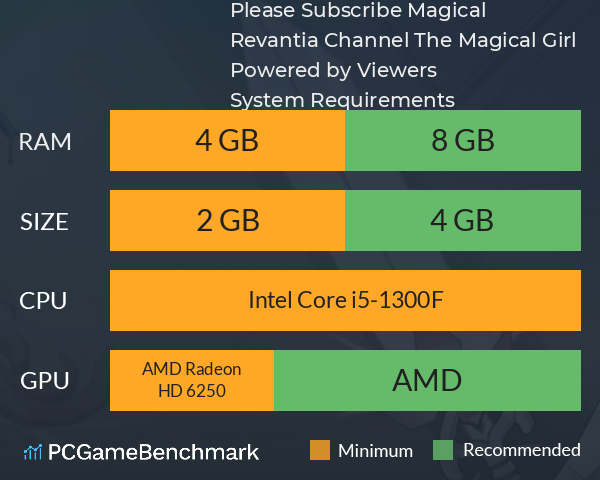The height and width of the screenshot is (480, 600).
Task: Click the Revantia Channel title text
Action: tap(320, 40)
